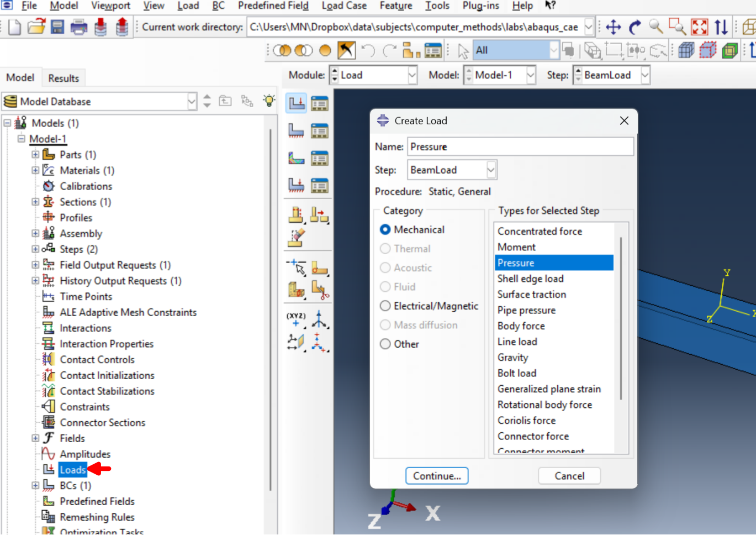The height and width of the screenshot is (535, 756).
Task: Click the Save Model Database icon
Action: pyautogui.click(x=57, y=27)
